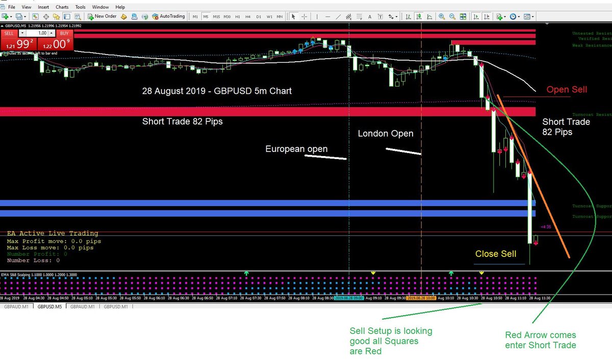Select the D1 timeframe button
This screenshot has height=364, width=612.
(x=259, y=16)
